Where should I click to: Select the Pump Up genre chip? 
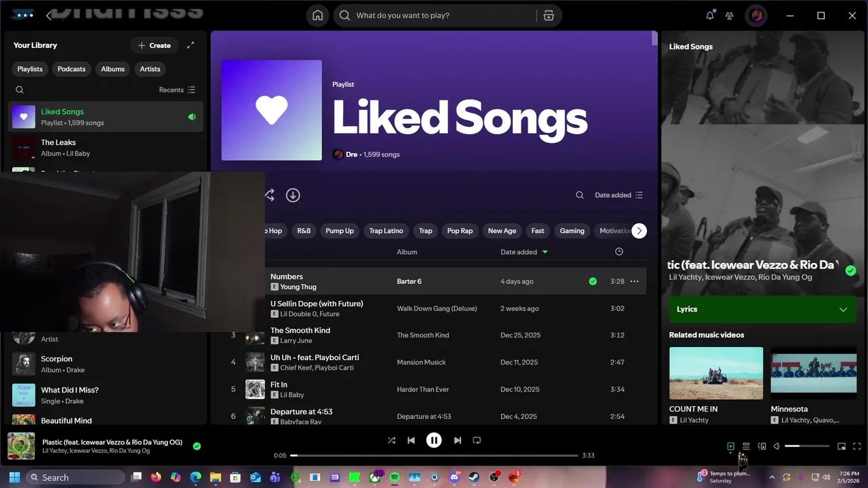[x=340, y=231]
